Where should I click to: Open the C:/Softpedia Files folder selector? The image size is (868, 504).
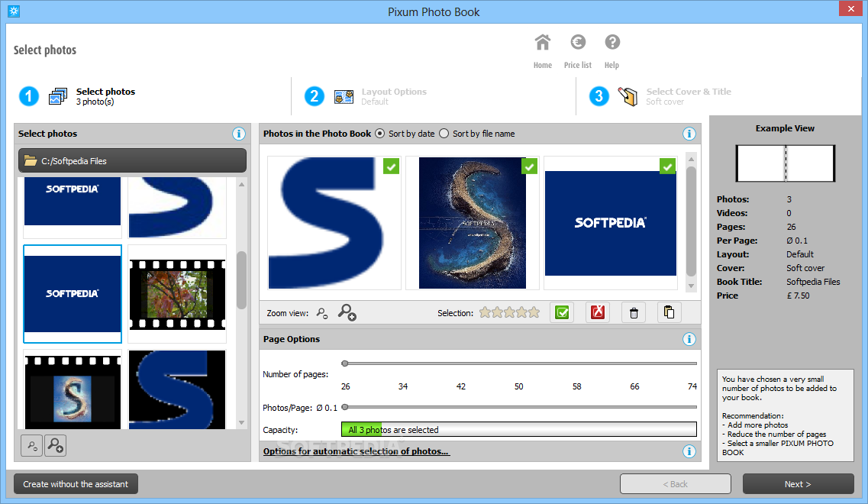[132, 160]
